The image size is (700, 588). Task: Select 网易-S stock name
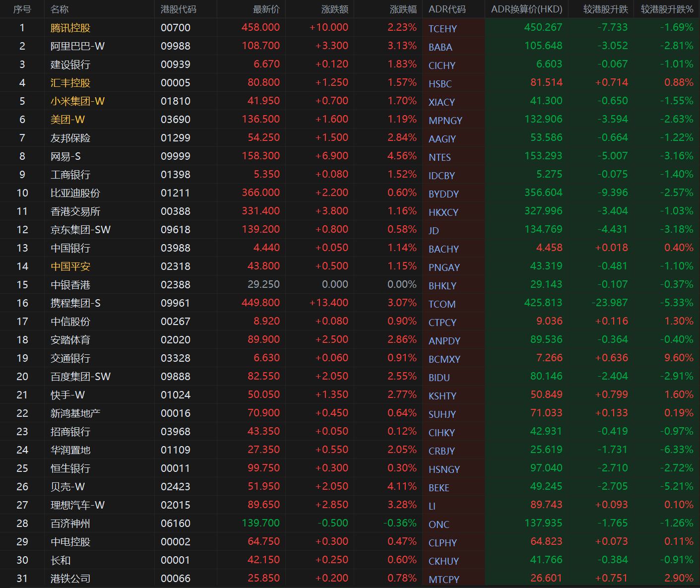pos(65,156)
